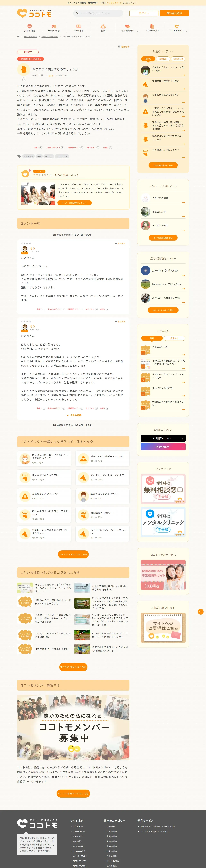Click the boy avatar for 転職を考えているけれど

click(83, 496)
